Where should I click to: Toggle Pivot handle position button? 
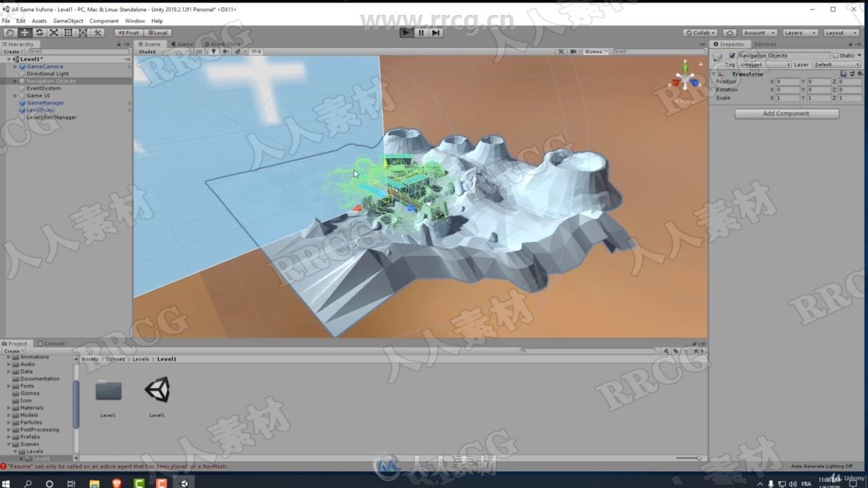(x=127, y=33)
